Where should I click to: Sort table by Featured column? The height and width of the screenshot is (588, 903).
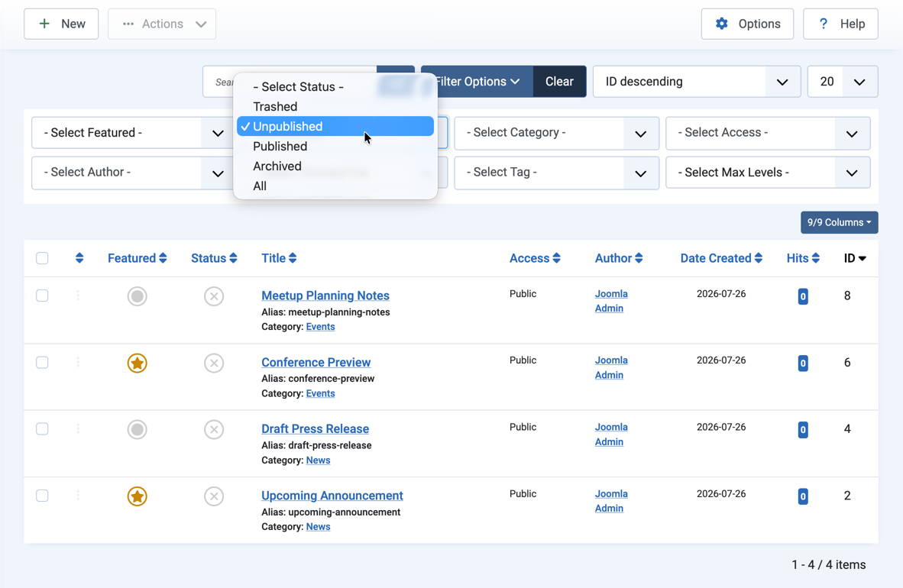pos(137,258)
